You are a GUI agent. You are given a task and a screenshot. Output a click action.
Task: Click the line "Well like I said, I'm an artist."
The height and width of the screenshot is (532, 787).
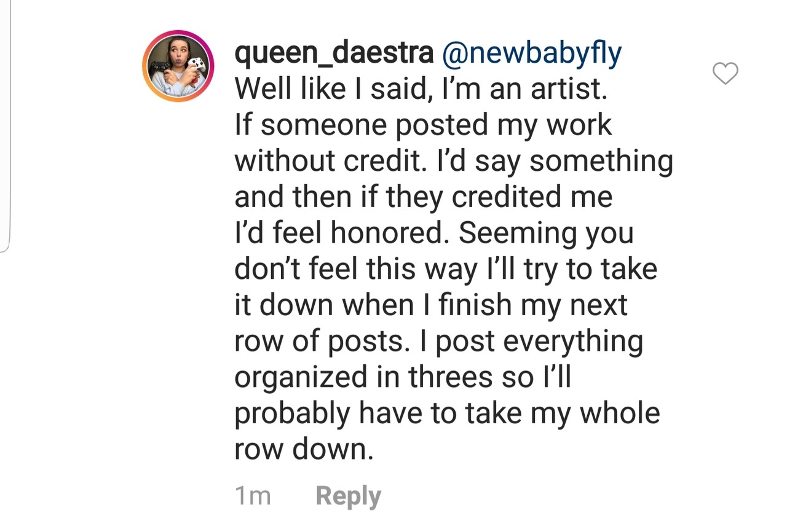pyautogui.click(x=421, y=90)
